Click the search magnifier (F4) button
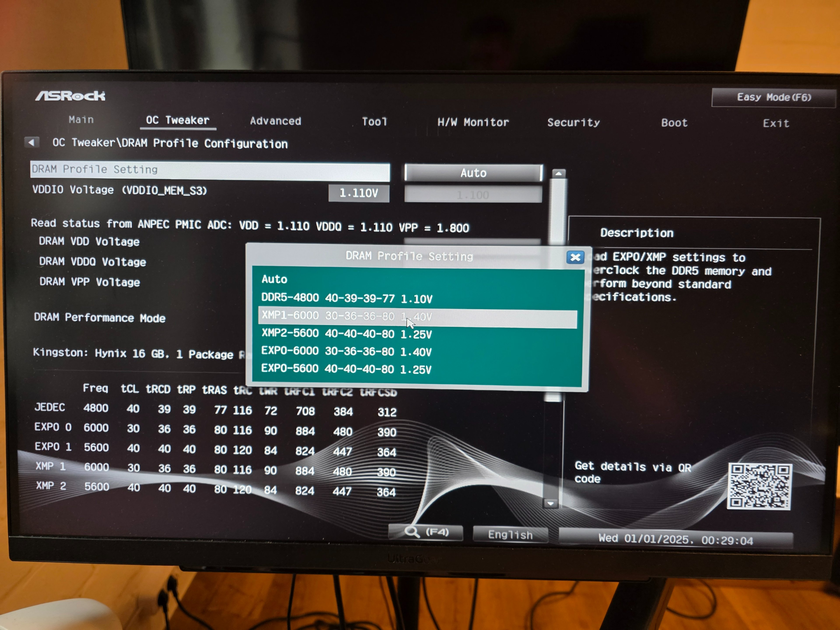The height and width of the screenshot is (630, 840). tap(426, 532)
